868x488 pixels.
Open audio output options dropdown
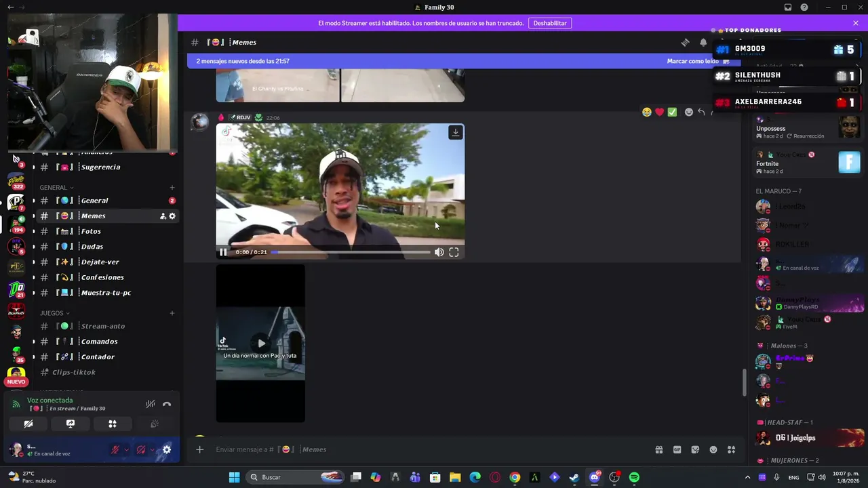click(152, 449)
